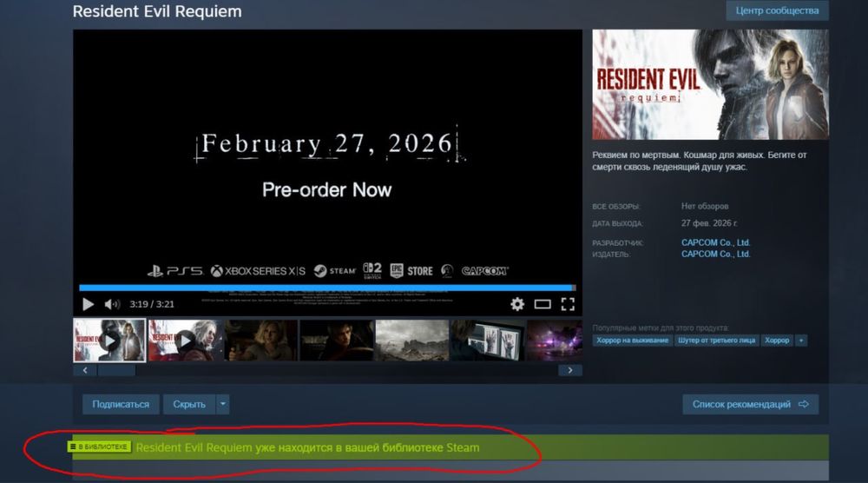Click left arrow of thumbnail strip
Image resolution: width=868 pixels, height=483 pixels.
tap(85, 370)
